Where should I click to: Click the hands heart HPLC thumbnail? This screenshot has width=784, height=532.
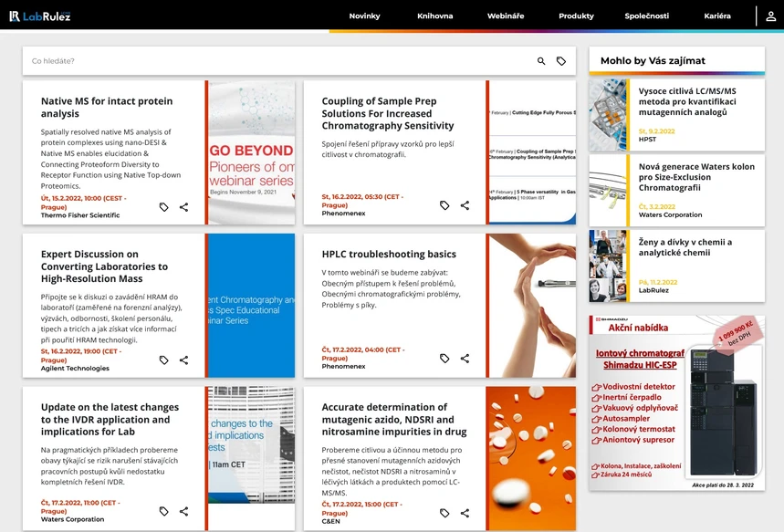pyautogui.click(x=532, y=306)
